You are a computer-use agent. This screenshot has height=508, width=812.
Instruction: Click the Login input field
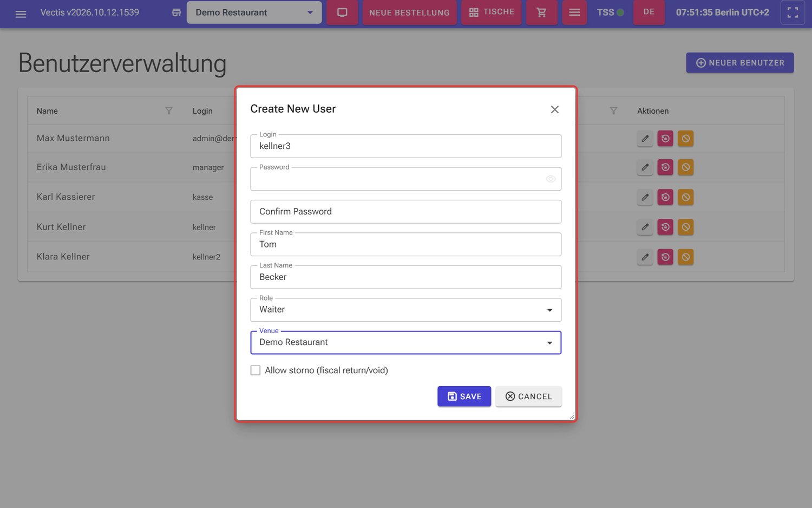pos(406,146)
